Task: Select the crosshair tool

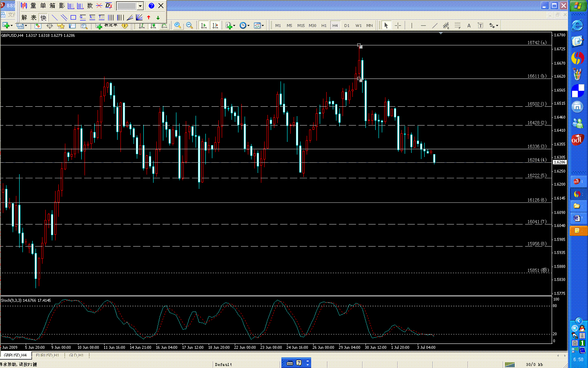Action: click(398, 25)
